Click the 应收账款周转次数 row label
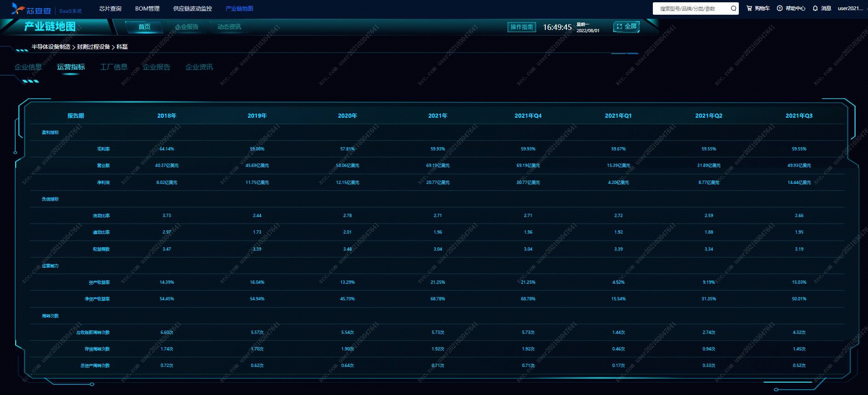Screen dimensions: 868x395 [x=93, y=332]
